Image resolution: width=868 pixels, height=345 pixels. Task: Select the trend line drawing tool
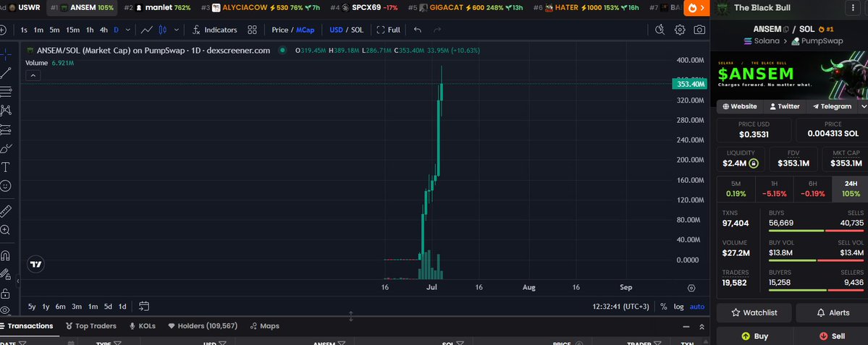[6, 72]
